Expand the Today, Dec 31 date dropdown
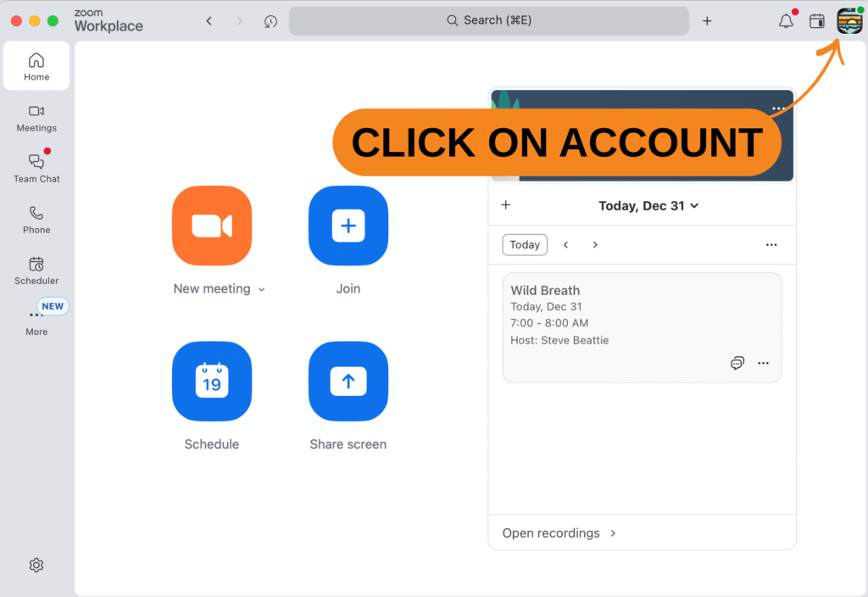The image size is (868, 597). tap(694, 206)
